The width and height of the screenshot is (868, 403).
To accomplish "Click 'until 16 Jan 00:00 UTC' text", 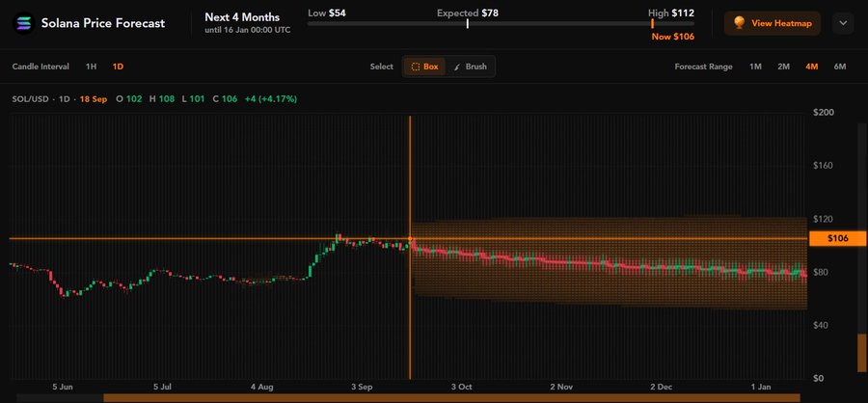I will pyautogui.click(x=248, y=30).
